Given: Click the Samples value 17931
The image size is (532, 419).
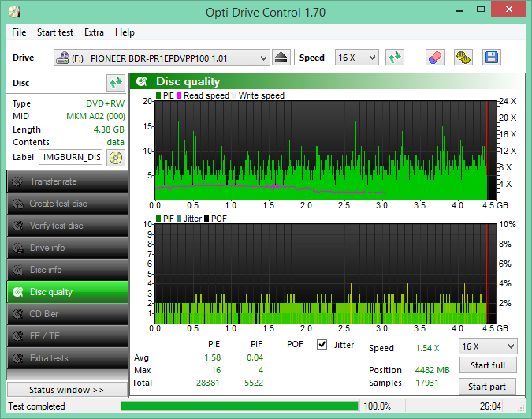Looking at the screenshot, I should click(x=427, y=383).
